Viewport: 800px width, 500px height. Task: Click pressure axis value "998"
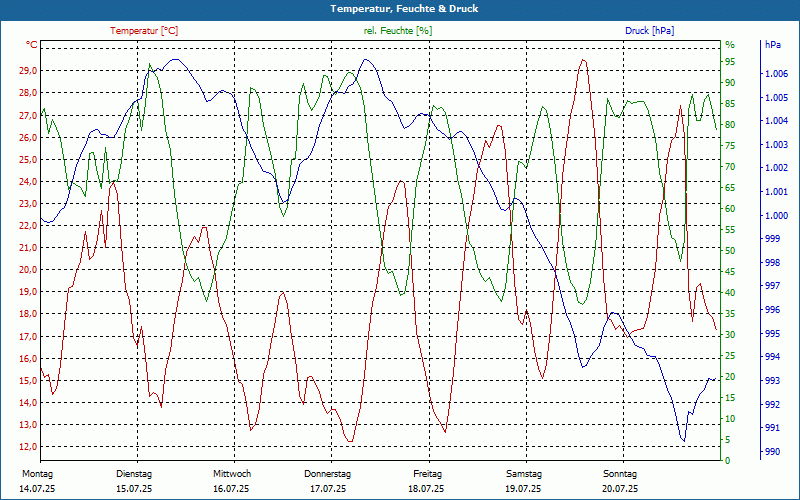772,263
